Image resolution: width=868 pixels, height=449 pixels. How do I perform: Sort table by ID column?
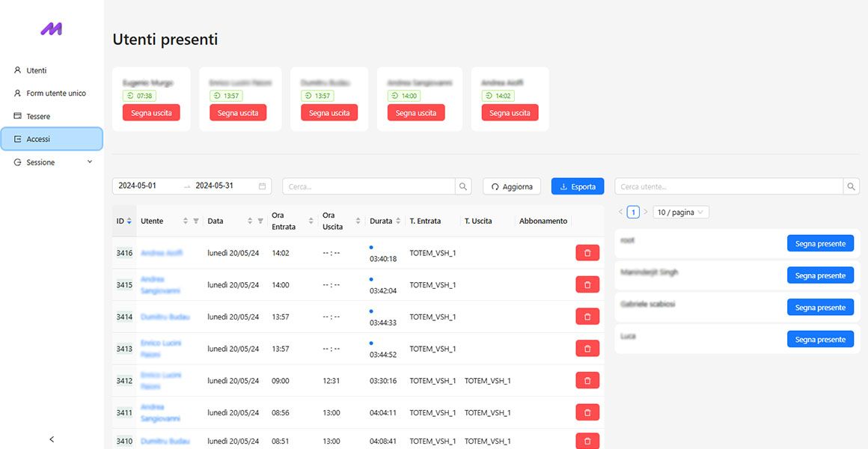click(x=129, y=222)
